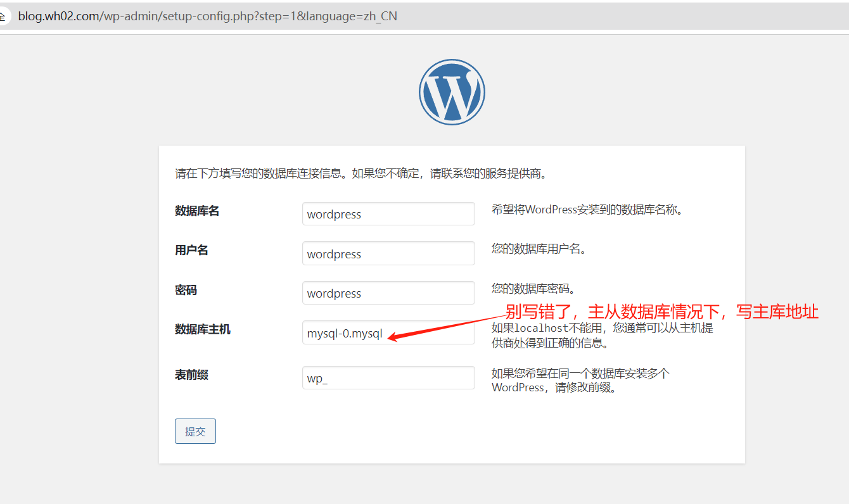The height and width of the screenshot is (504, 849).
Task: Click the description 您的数据库密码。
Action: [534, 289]
